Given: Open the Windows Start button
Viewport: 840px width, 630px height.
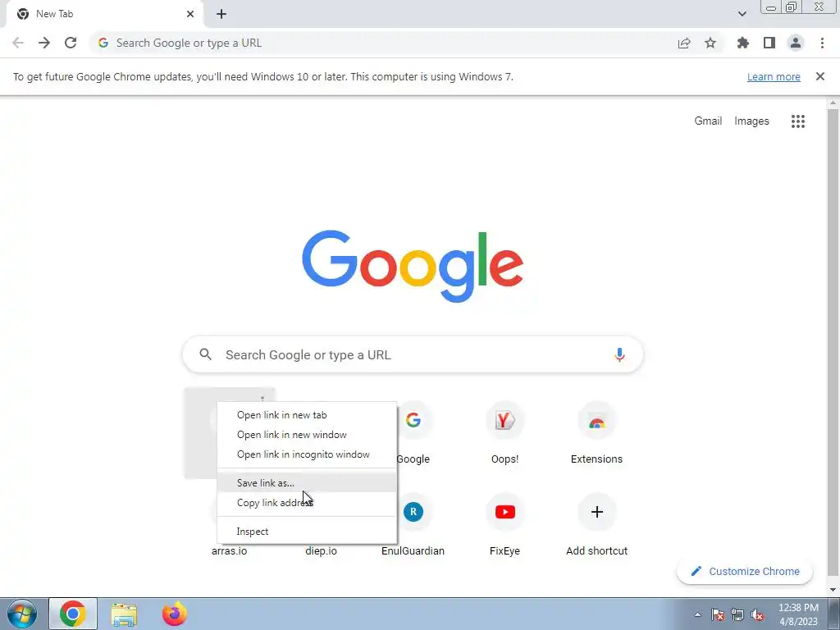Looking at the screenshot, I should 22,614.
